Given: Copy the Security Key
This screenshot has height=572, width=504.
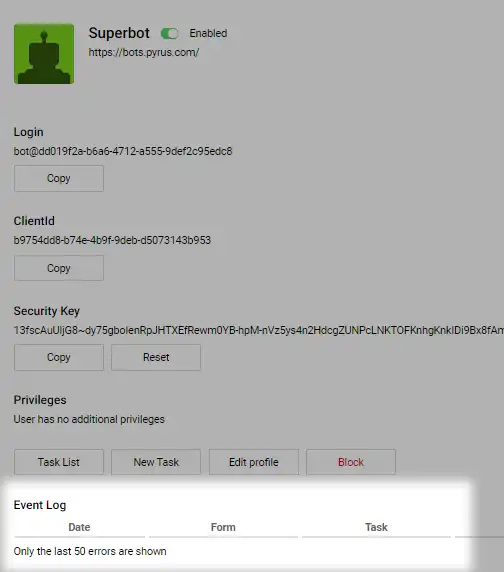Looking at the screenshot, I should tap(59, 357).
